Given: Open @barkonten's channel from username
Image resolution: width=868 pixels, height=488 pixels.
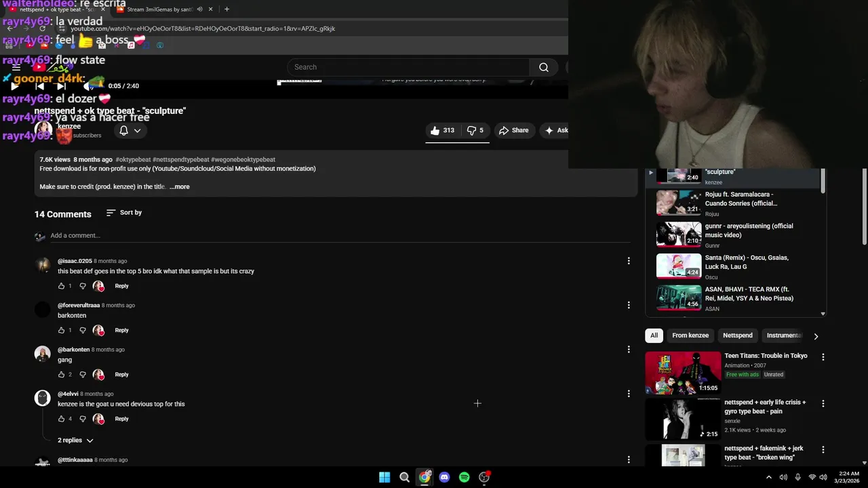Looking at the screenshot, I should (73, 350).
